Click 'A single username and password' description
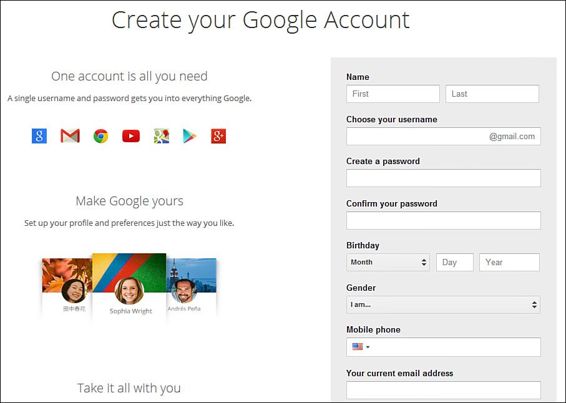This screenshot has width=566, height=403. tap(129, 98)
